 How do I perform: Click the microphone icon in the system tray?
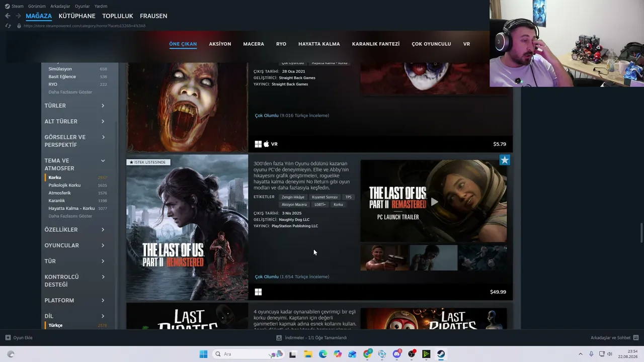[x=591, y=354]
